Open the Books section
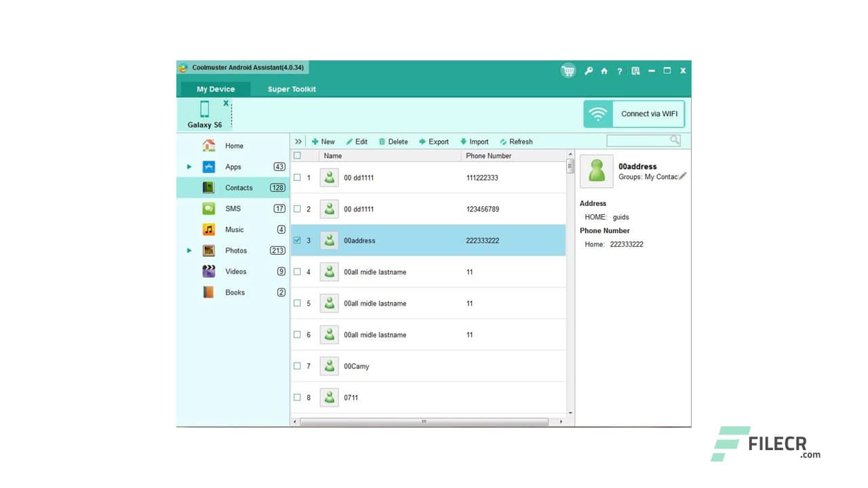The width and height of the screenshot is (868, 488). [235, 292]
